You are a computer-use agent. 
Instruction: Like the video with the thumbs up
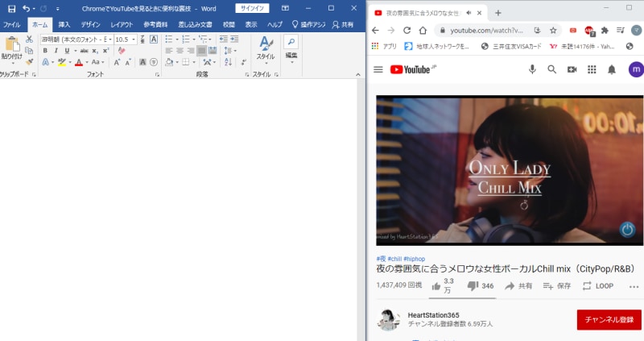coord(436,286)
